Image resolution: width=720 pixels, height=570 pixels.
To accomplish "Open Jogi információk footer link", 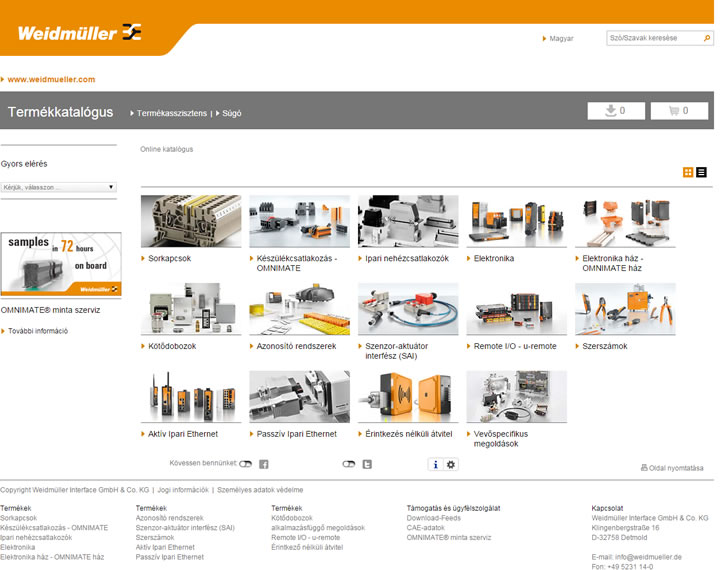I will [x=183, y=490].
